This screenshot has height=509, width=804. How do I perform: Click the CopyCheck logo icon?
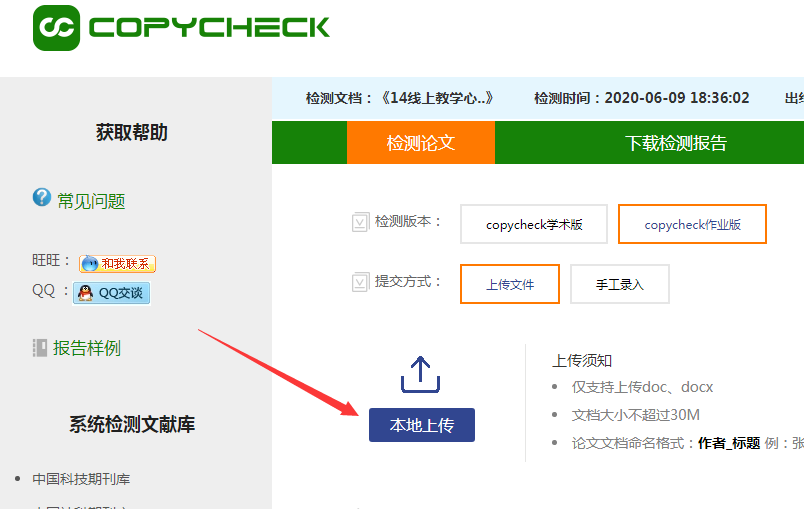click(56, 28)
